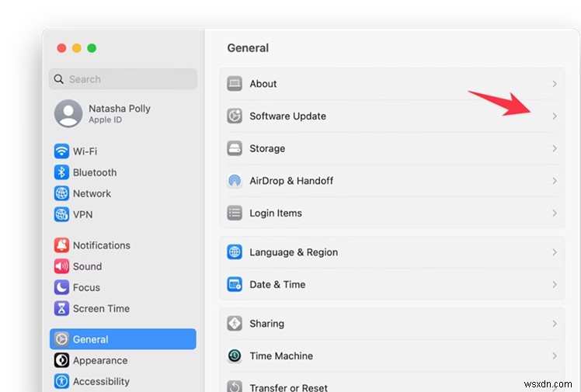Viewport: 581px width, 392px height.
Task: Click the Apple ID avatar picture
Action: pos(68,113)
